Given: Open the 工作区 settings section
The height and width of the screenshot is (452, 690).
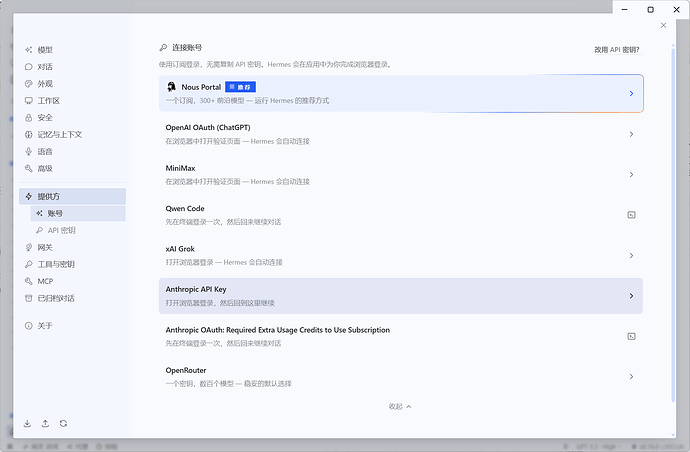Looking at the screenshot, I should point(73,101).
